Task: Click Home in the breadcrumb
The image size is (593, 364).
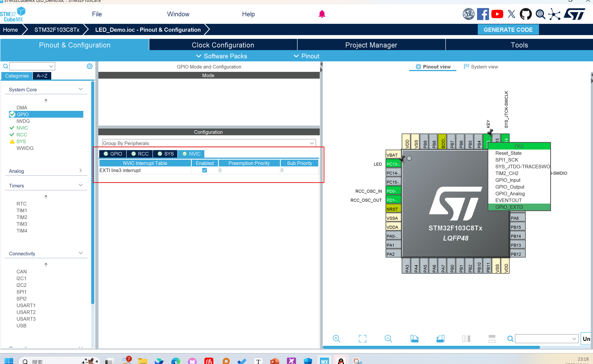Action: [10, 30]
